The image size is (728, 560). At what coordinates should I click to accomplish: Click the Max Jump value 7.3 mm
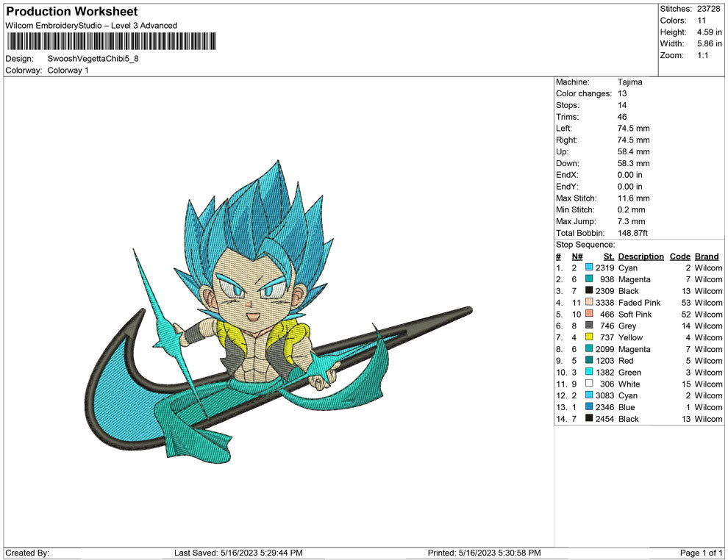point(631,221)
